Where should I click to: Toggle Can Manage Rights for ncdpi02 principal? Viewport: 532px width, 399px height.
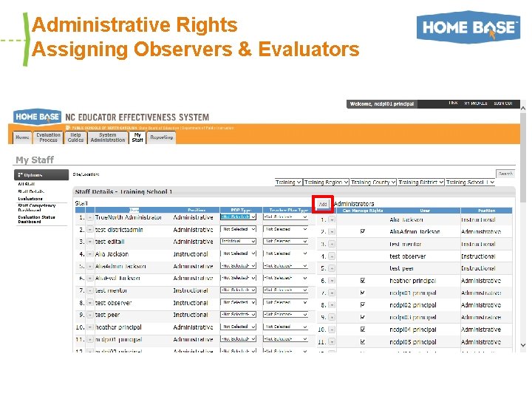tap(362, 304)
